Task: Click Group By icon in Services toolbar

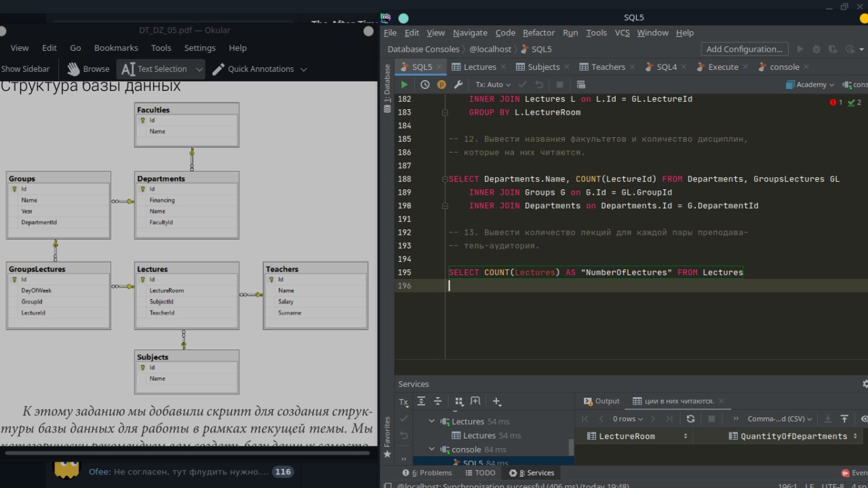Action: [459, 401]
